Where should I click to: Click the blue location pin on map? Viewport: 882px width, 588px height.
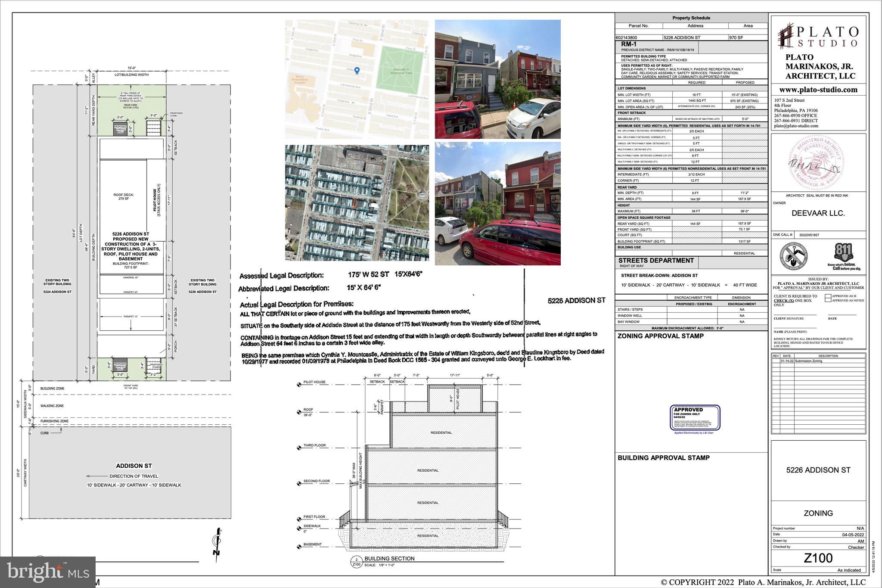(x=357, y=70)
